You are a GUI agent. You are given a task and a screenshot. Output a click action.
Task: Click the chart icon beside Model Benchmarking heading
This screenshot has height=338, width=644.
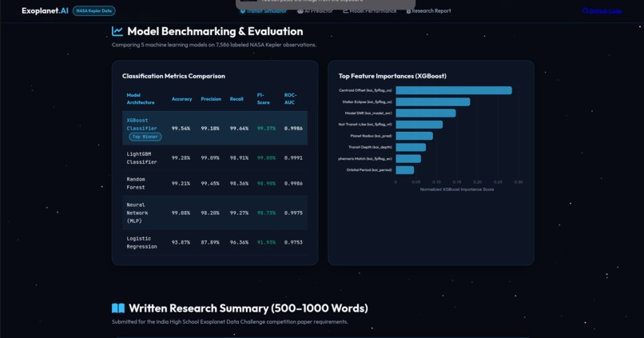117,31
